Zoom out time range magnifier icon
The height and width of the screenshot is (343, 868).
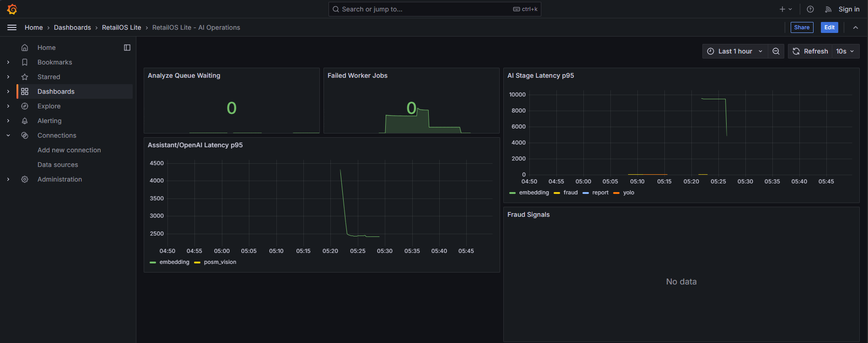[x=776, y=51]
